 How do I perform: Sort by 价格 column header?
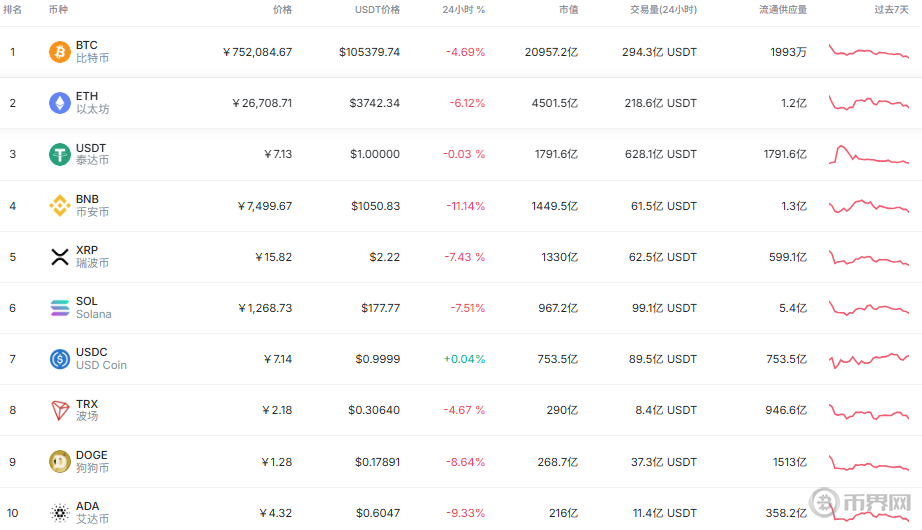282,10
